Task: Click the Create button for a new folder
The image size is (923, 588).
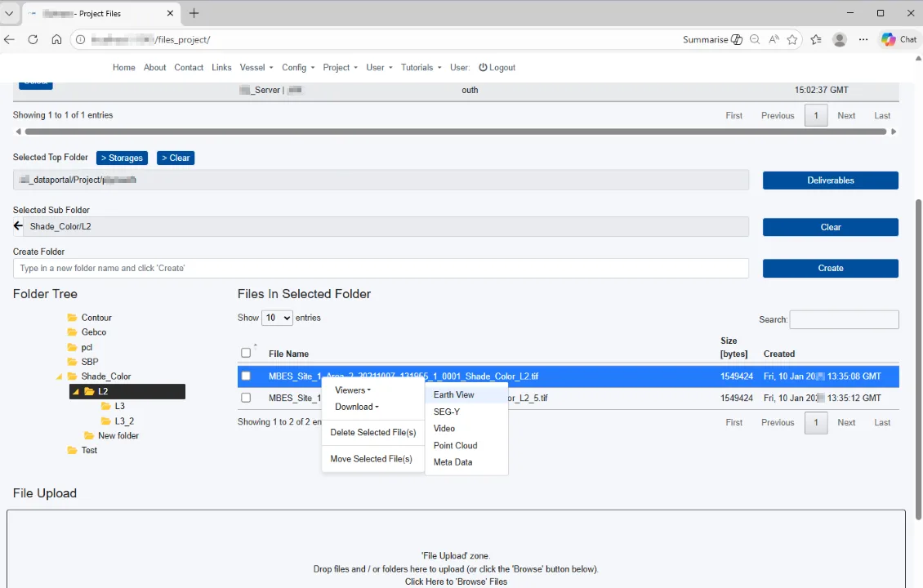Action: pos(830,268)
